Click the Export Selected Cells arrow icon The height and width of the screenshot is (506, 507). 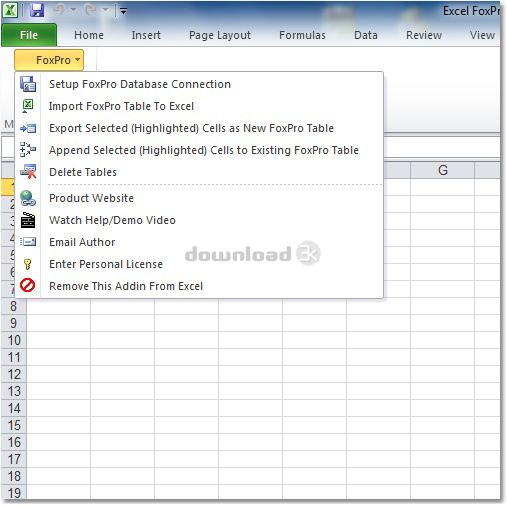[28, 128]
